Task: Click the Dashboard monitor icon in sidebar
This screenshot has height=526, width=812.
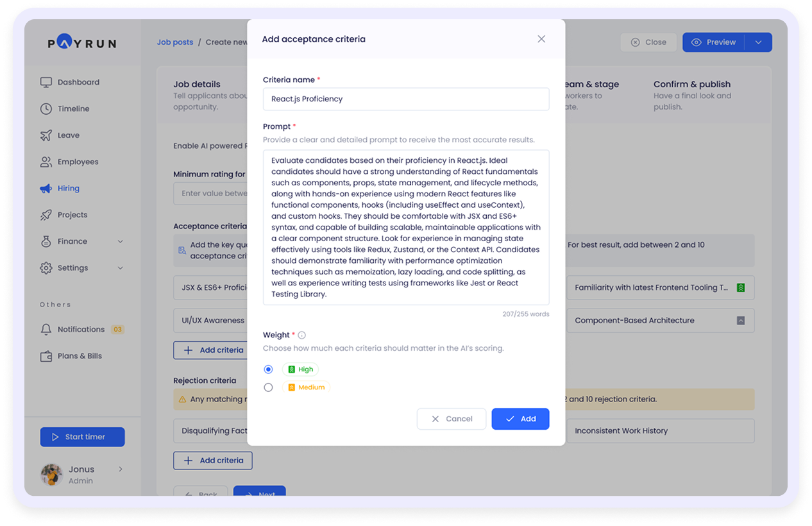Action: pyautogui.click(x=46, y=82)
